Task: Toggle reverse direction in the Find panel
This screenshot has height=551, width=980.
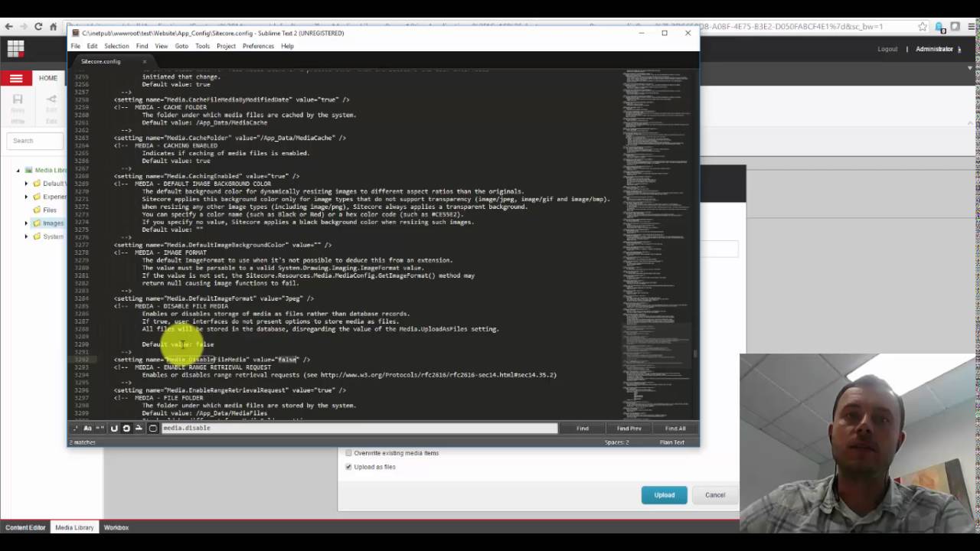Action: click(x=114, y=428)
